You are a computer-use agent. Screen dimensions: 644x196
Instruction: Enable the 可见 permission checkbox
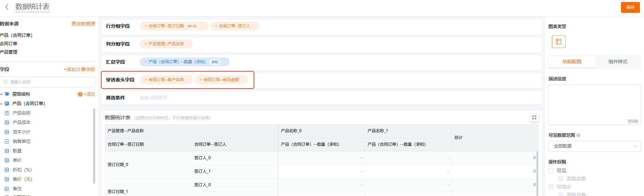point(551,171)
